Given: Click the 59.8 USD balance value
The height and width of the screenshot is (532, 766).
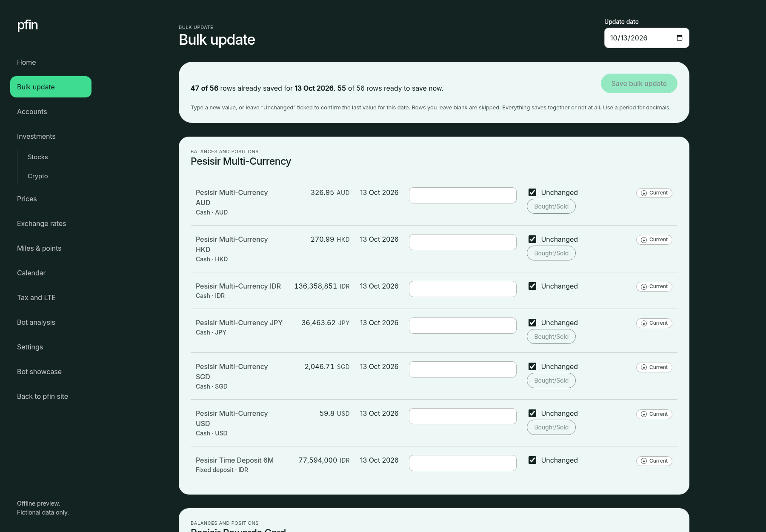Looking at the screenshot, I should (334, 413).
